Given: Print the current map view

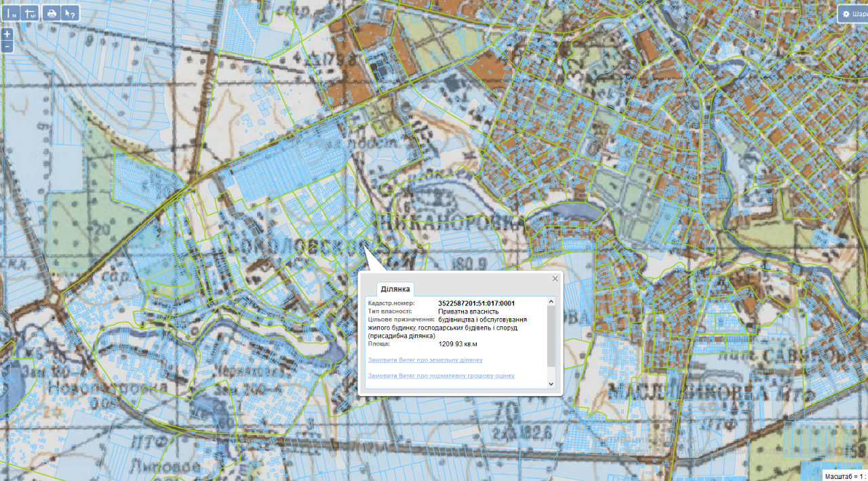Looking at the screenshot, I should (52, 13).
